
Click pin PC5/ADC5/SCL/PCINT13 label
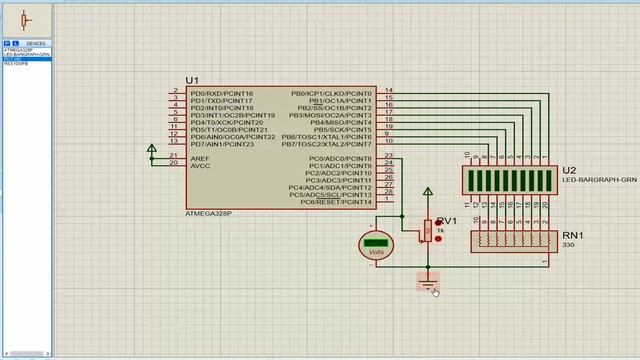(331, 195)
